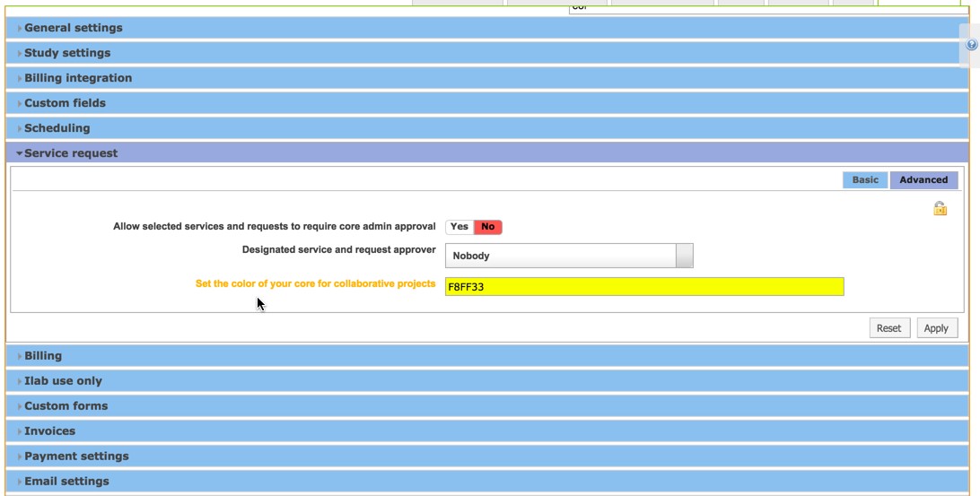The height and width of the screenshot is (496, 980).
Task: Switch to the Advanced tab
Action: click(x=923, y=179)
